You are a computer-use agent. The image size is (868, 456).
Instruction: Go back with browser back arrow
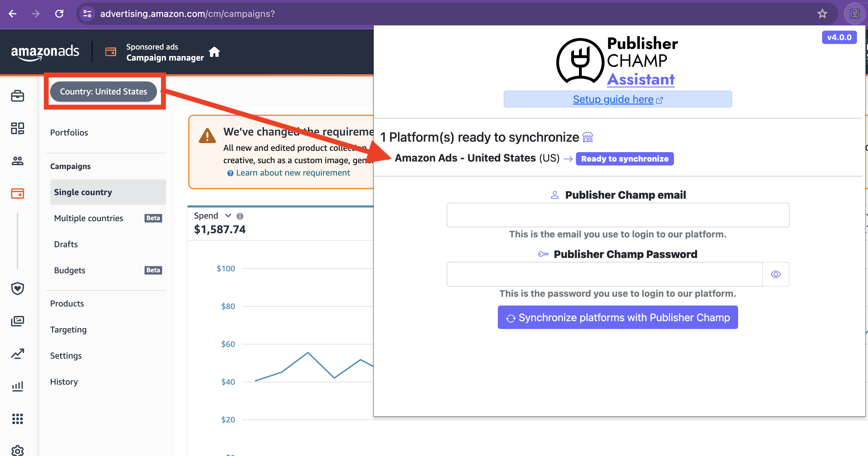coord(12,14)
